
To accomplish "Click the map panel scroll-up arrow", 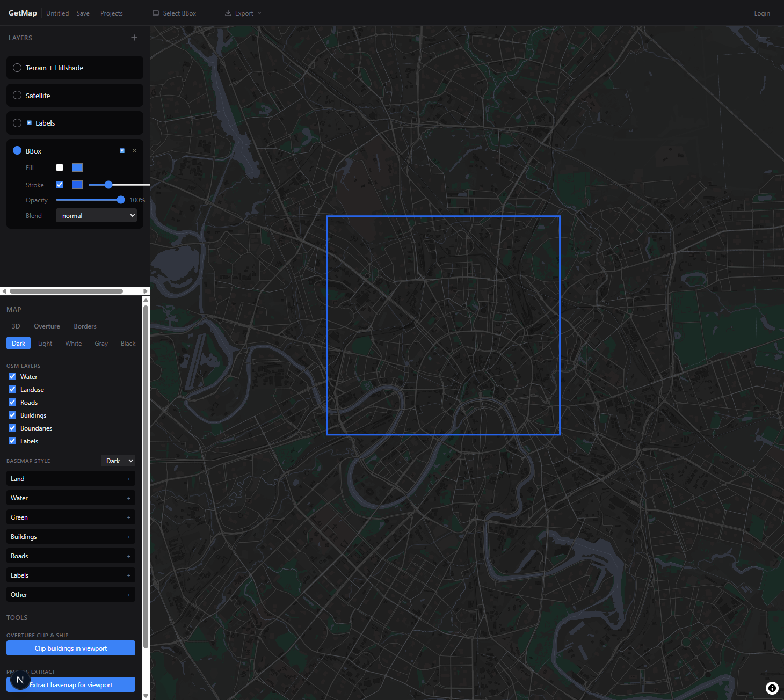I will coord(146,300).
